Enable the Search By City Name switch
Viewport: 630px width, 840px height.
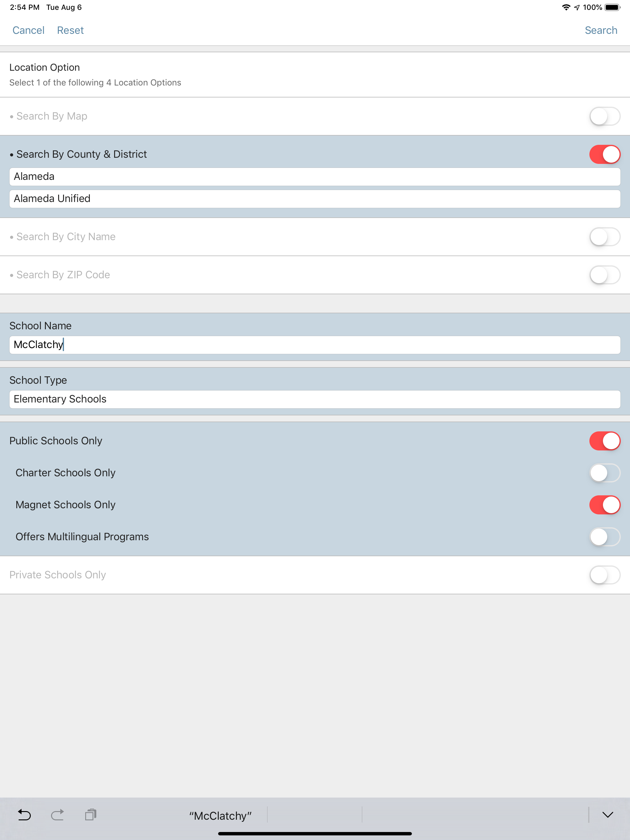point(605,236)
